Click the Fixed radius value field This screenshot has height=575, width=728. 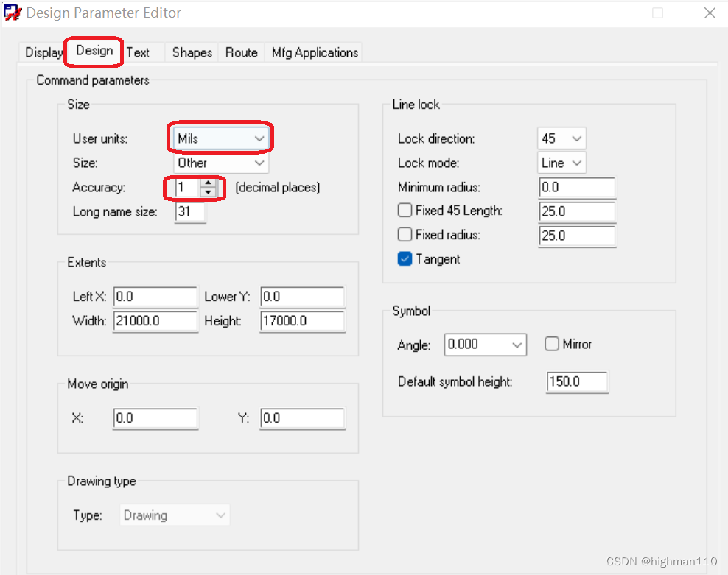[x=577, y=236]
